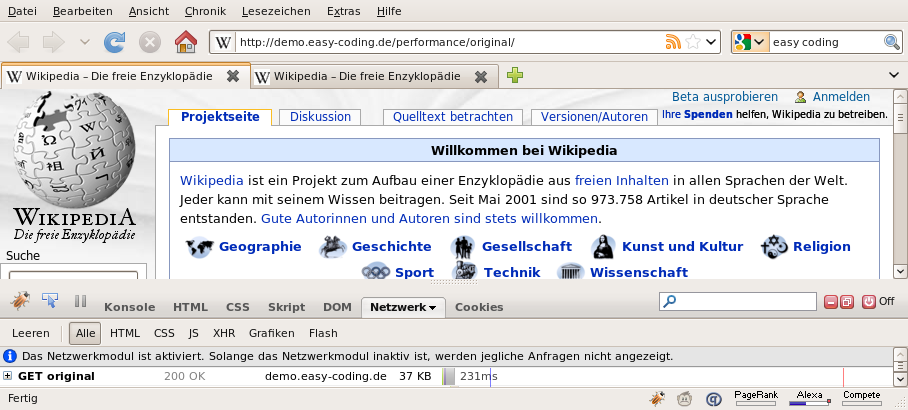Activate the Firebug element inspector icon
Viewport: 908px width, 410px height.
[50, 301]
